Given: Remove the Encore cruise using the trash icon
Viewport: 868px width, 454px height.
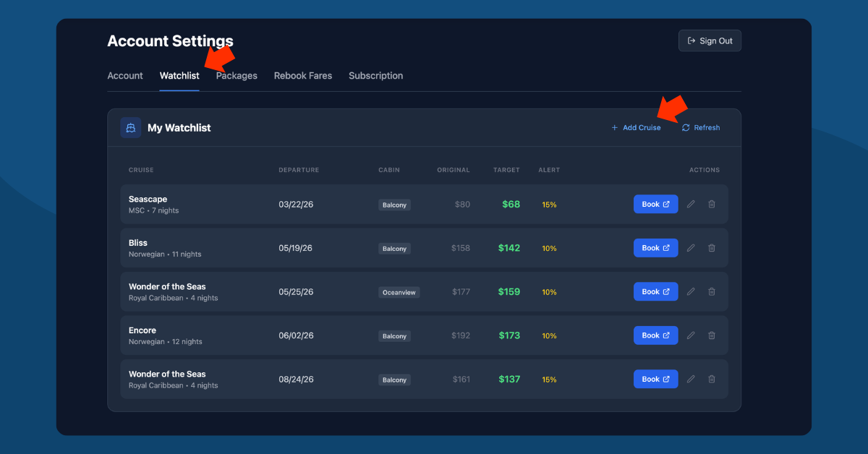Looking at the screenshot, I should tap(712, 335).
